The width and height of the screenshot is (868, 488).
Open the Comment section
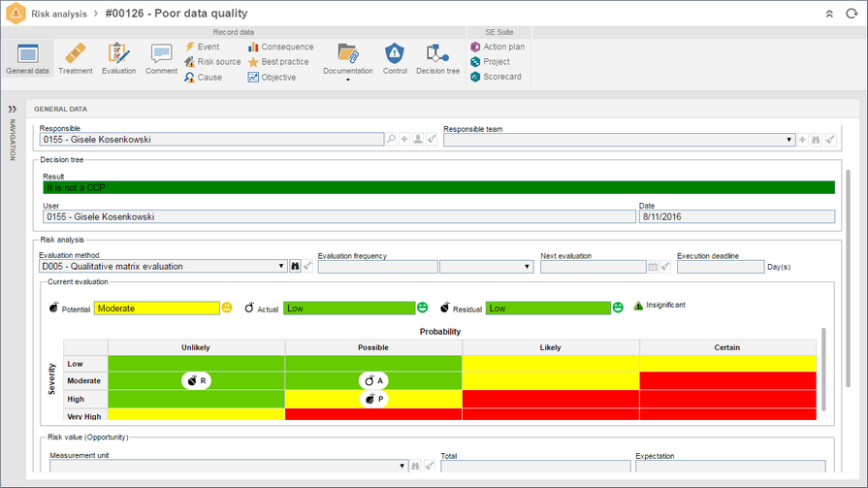pyautogui.click(x=161, y=59)
